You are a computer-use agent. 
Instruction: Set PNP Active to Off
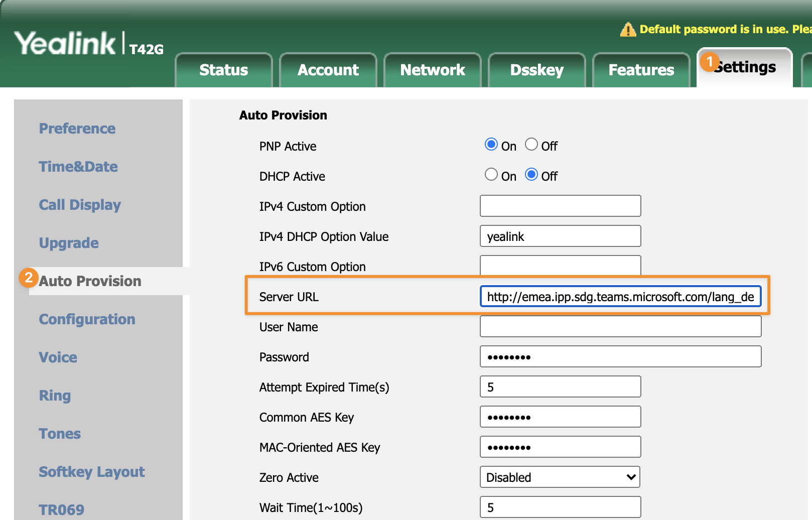(x=531, y=145)
